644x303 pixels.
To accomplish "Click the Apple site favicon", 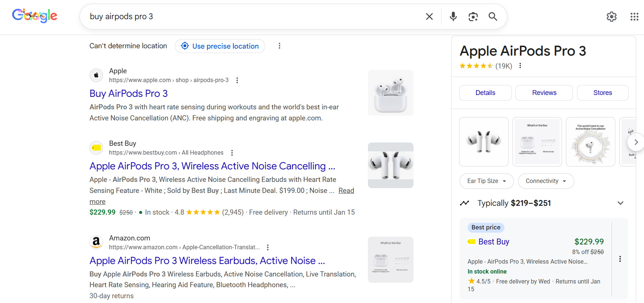I will pyautogui.click(x=96, y=75).
